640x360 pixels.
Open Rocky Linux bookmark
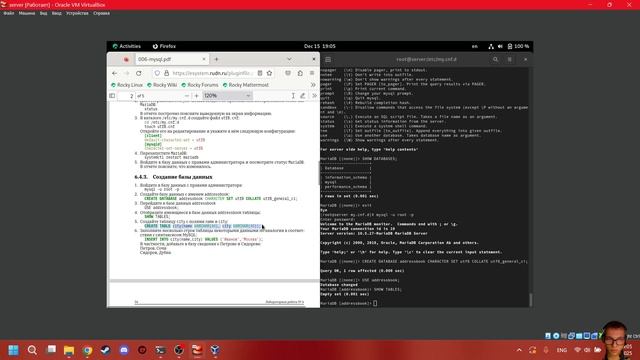point(127,85)
